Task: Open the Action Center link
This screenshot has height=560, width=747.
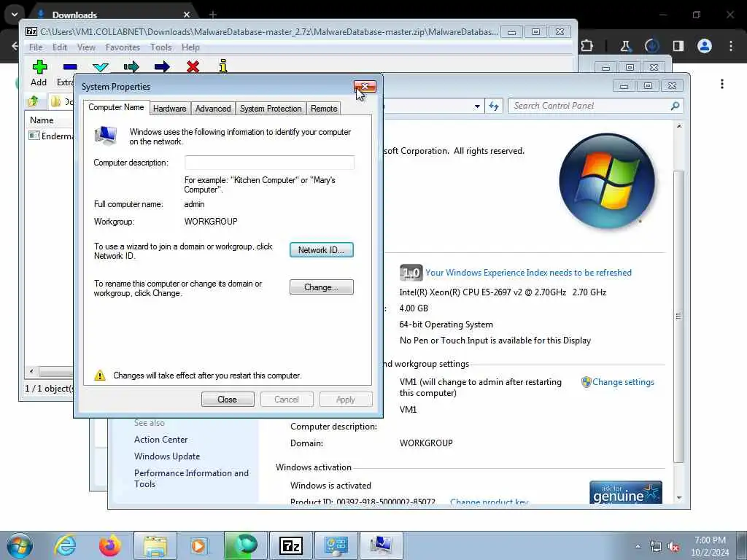Action: click(x=161, y=440)
